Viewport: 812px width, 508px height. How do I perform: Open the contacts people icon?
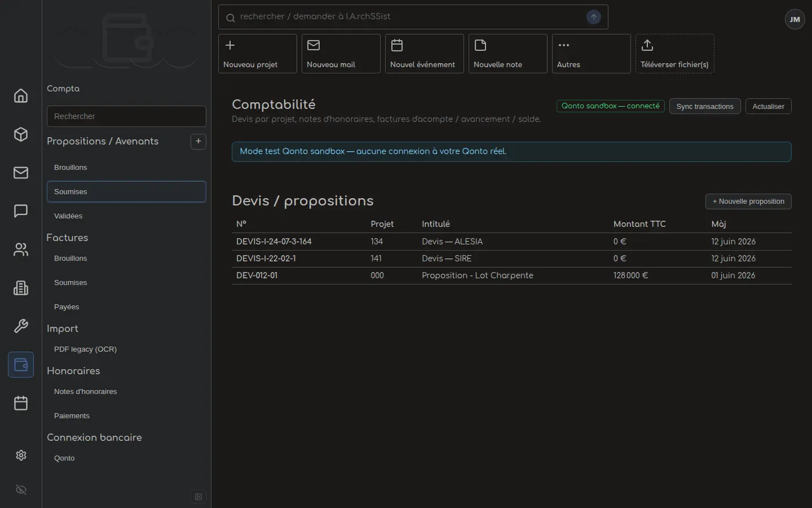click(x=21, y=249)
